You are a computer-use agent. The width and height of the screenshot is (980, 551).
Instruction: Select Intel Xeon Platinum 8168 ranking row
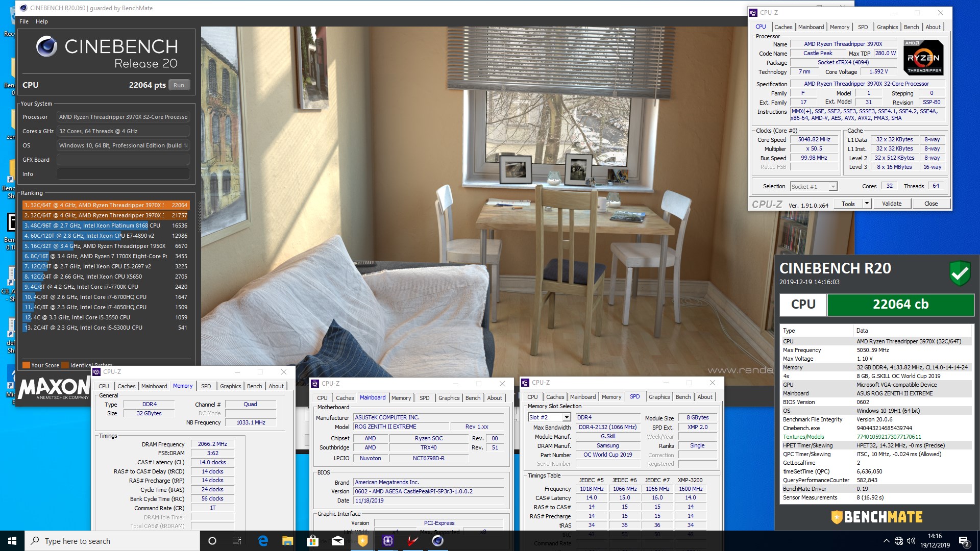pos(106,226)
